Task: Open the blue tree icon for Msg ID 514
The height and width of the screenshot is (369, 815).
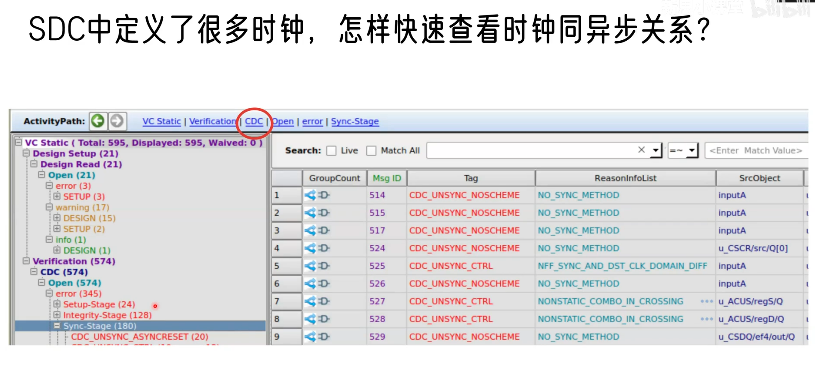Action: coord(310,195)
